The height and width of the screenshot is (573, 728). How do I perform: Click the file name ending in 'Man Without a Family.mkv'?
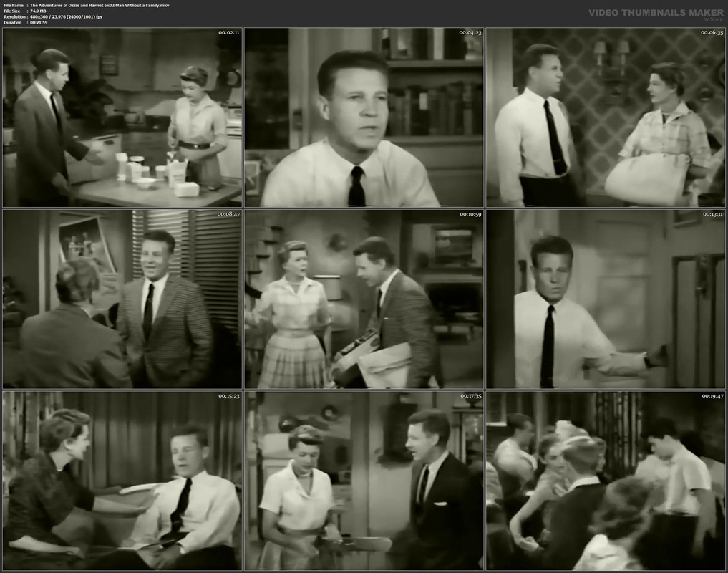[100, 5]
